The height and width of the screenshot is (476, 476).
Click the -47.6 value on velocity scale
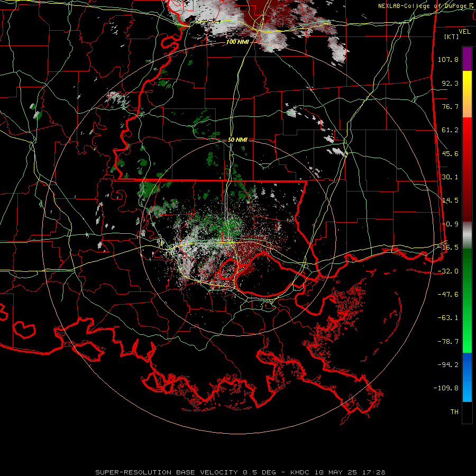coord(448,295)
